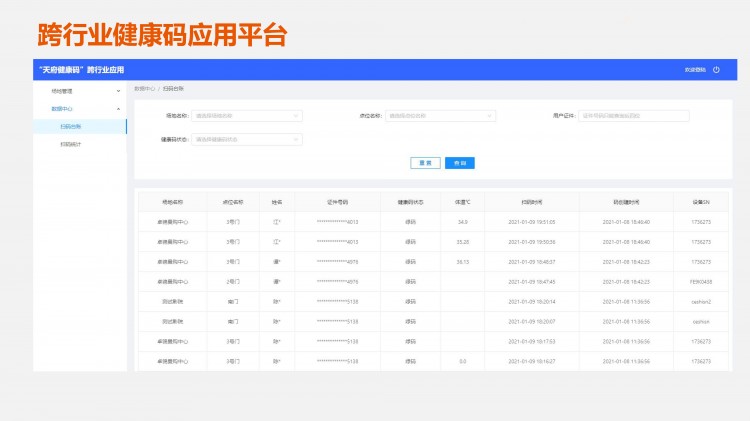
Task: Click the temperature value 35.28
Action: pos(463,242)
